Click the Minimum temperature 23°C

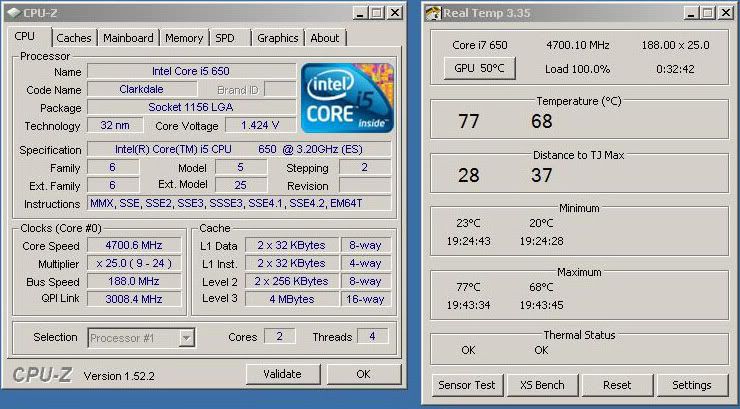click(x=468, y=223)
